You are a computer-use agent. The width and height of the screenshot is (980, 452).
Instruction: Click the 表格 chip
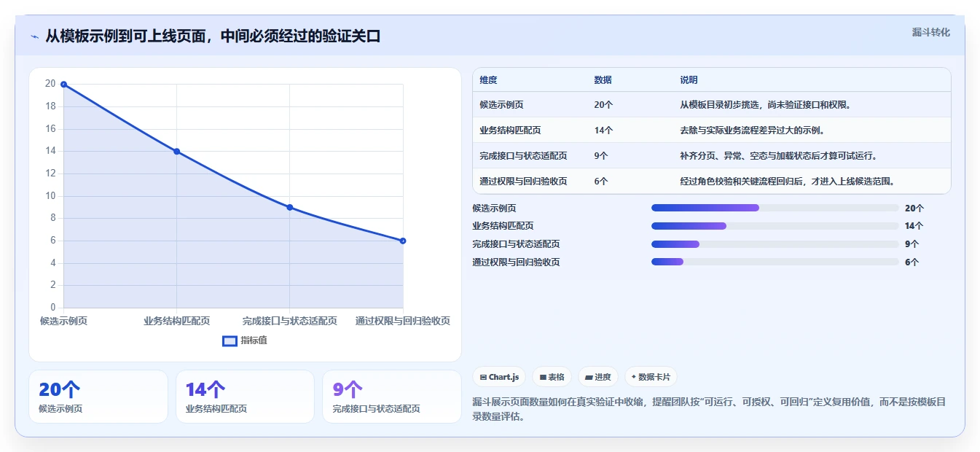coord(552,377)
